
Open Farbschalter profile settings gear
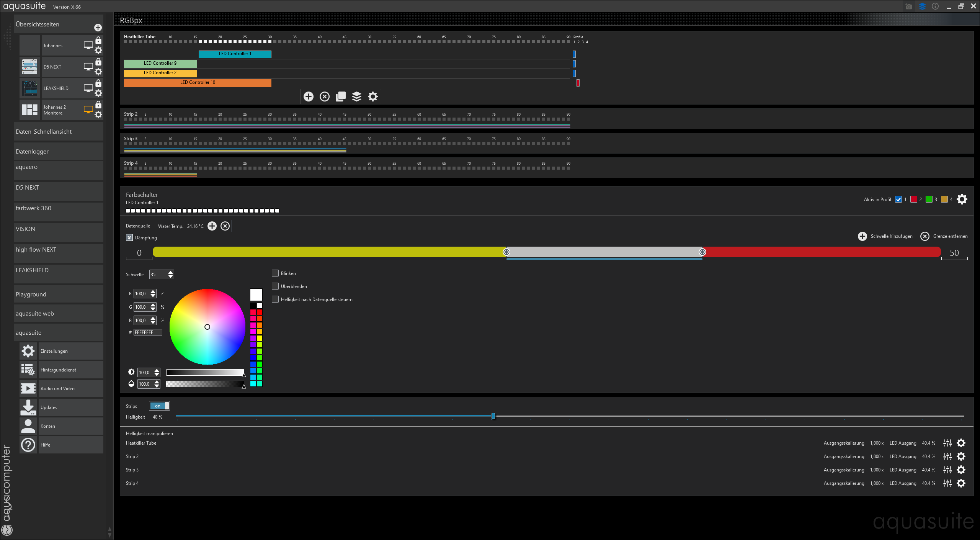coord(962,199)
